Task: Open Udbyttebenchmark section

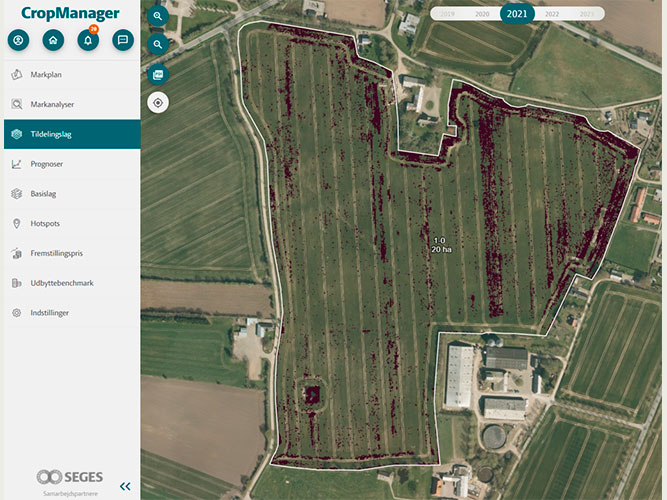Action: click(x=61, y=283)
